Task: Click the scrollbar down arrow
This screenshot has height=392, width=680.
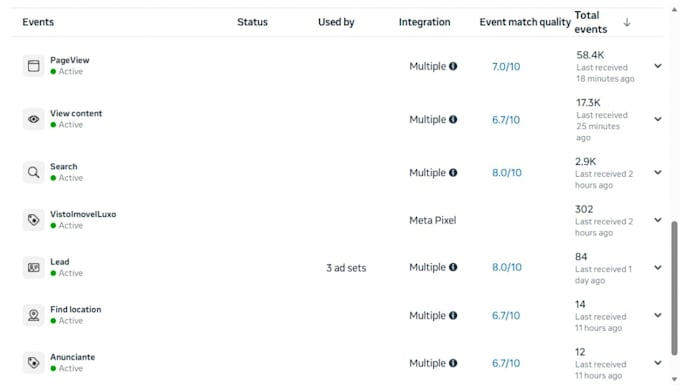Action: (x=674, y=380)
